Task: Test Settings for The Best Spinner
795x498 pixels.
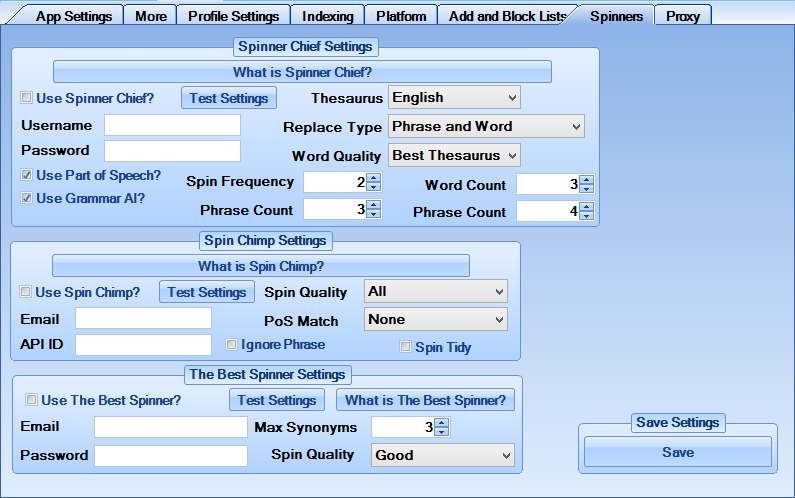Action: click(x=277, y=400)
